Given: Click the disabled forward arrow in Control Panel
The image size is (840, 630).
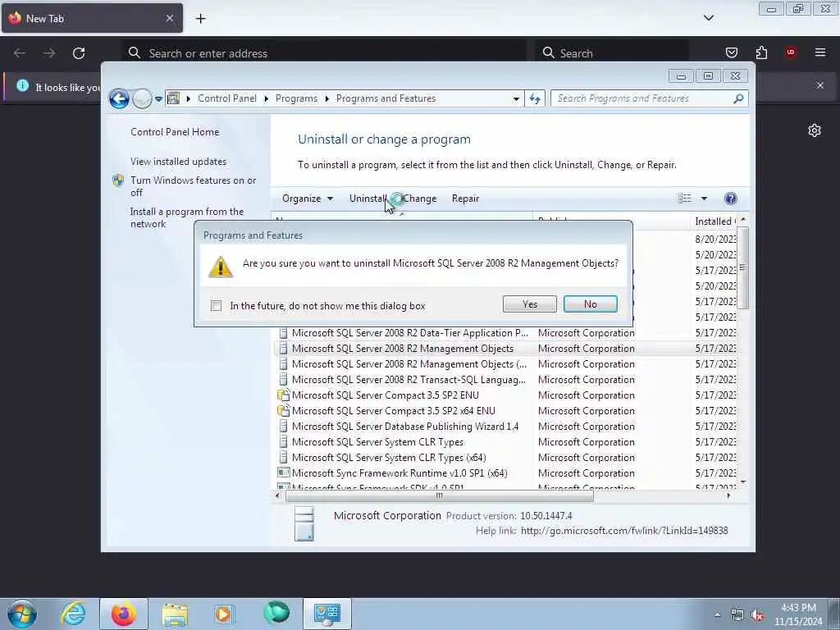Looking at the screenshot, I should click(142, 98).
